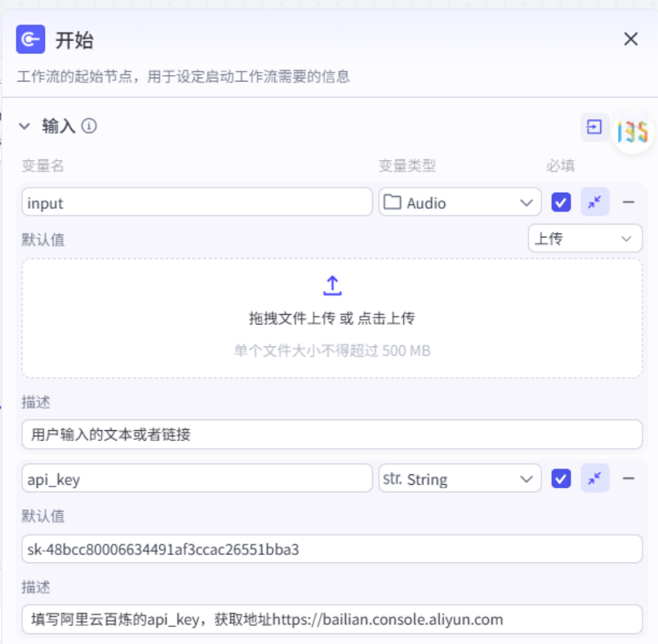The image size is (658, 644).
Task: Uncheck the required checkbox for input
Action: (x=561, y=202)
